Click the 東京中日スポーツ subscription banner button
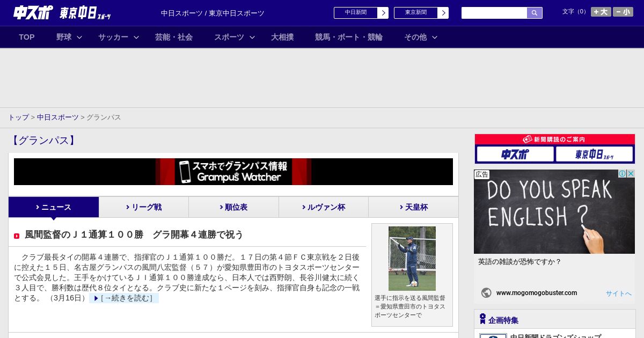The width and height of the screenshot is (644, 338). click(x=595, y=155)
